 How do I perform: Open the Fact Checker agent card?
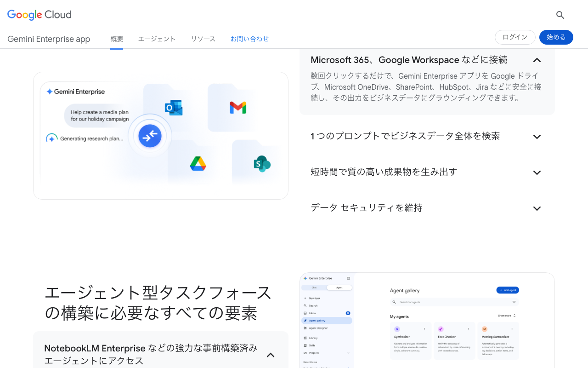coord(455,341)
